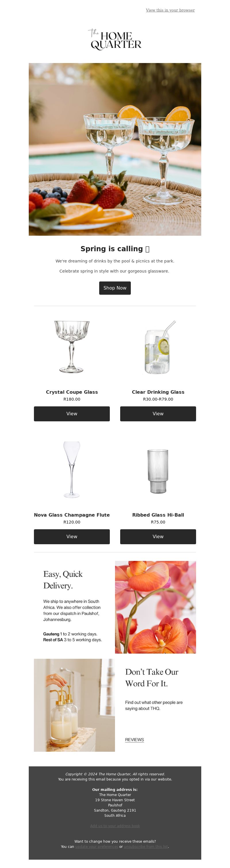Open the Nova Glass Champagne Flute image
Image resolution: width=230 pixels, height=868 pixels.
pyautogui.click(x=72, y=470)
